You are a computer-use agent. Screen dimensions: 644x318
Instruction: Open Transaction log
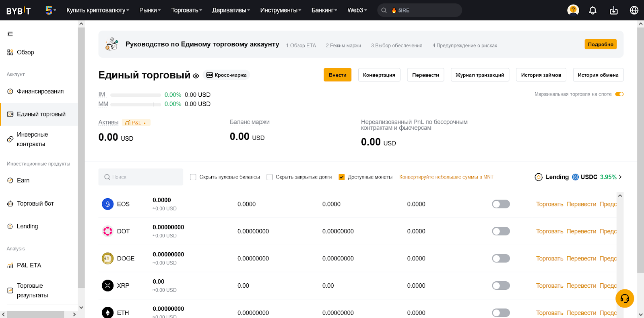480,75
